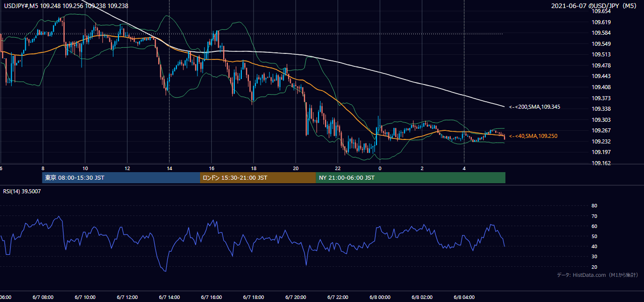Click hour label 22 under the price chart
The image size is (644, 302).
(x=338, y=168)
